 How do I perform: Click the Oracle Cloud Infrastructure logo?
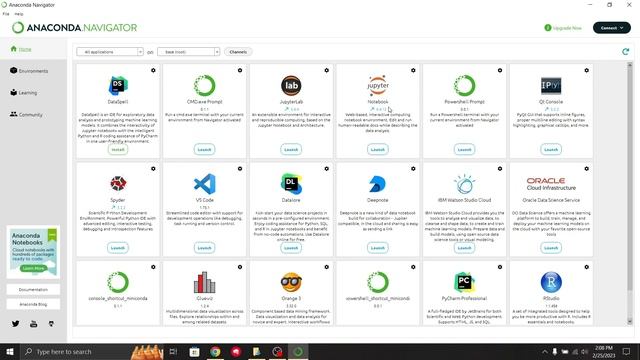pyautogui.click(x=551, y=184)
